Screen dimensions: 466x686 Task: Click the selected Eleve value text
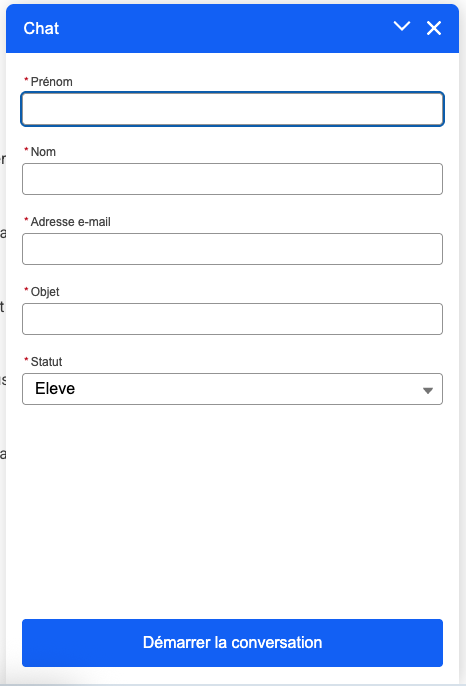coord(55,388)
